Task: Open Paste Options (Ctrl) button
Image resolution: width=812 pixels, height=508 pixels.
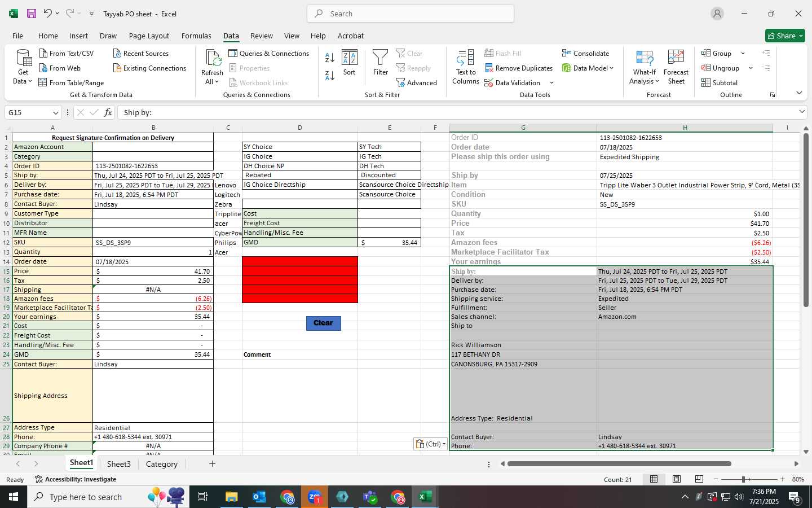Action: [430, 444]
